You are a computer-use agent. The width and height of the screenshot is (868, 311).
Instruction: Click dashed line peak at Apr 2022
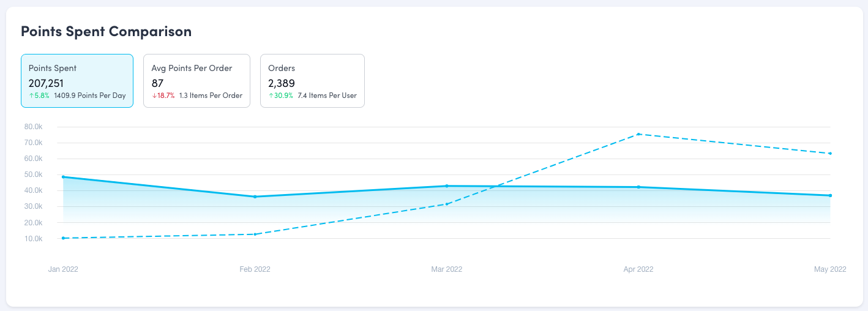[638, 134]
